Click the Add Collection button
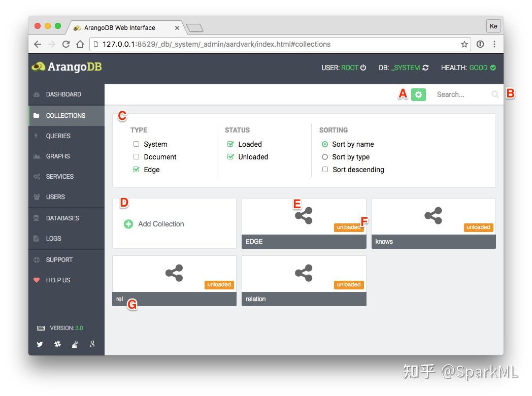 click(x=154, y=223)
